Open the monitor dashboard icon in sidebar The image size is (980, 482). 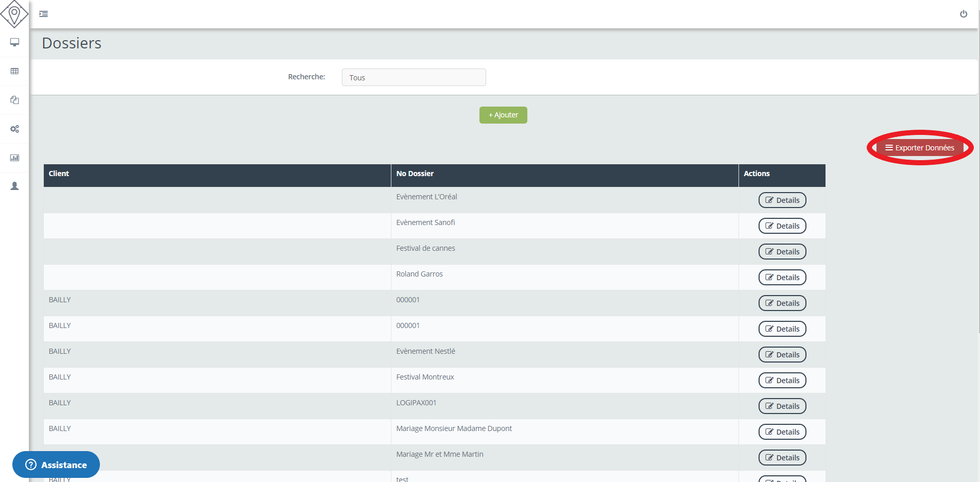pos(14,42)
